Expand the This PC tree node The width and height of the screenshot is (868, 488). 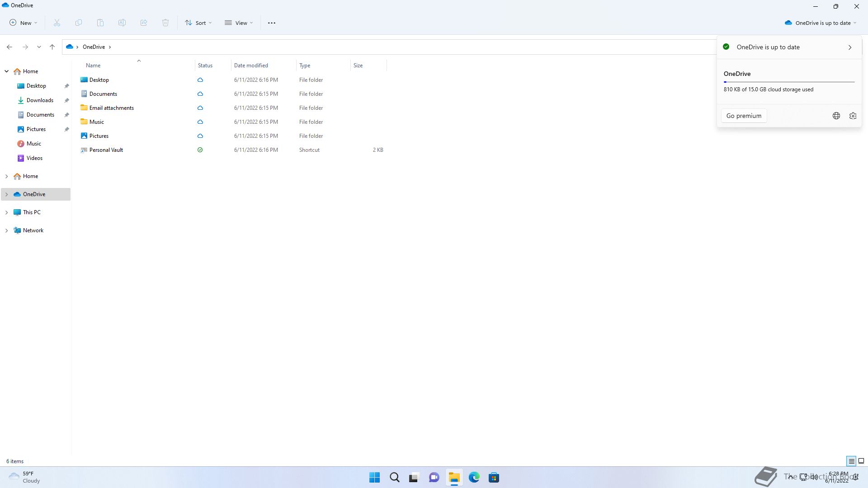[x=7, y=212]
